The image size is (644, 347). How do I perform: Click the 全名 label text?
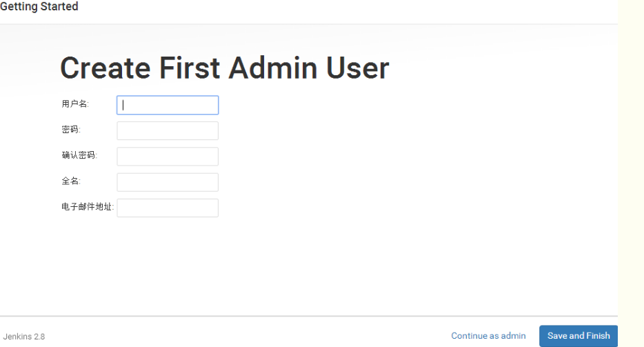coord(71,181)
